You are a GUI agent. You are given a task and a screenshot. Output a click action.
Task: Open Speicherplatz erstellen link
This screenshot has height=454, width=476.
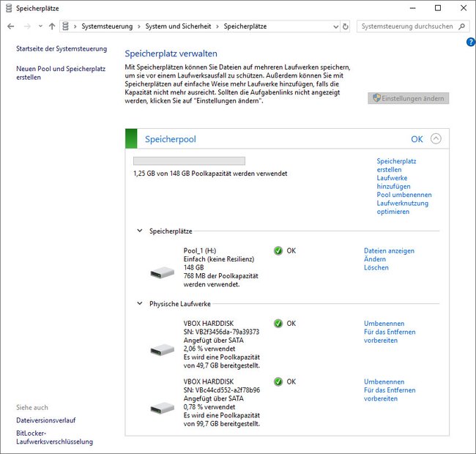pos(396,165)
